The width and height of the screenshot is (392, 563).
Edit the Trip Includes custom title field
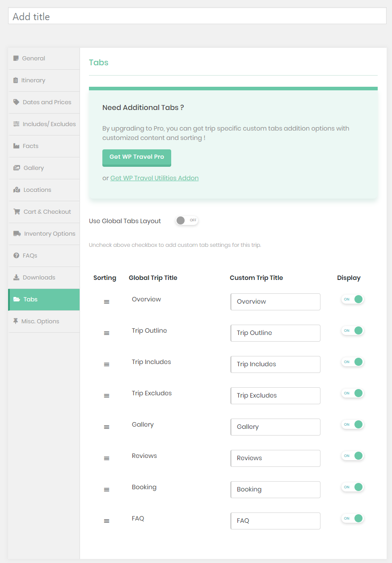275,364
